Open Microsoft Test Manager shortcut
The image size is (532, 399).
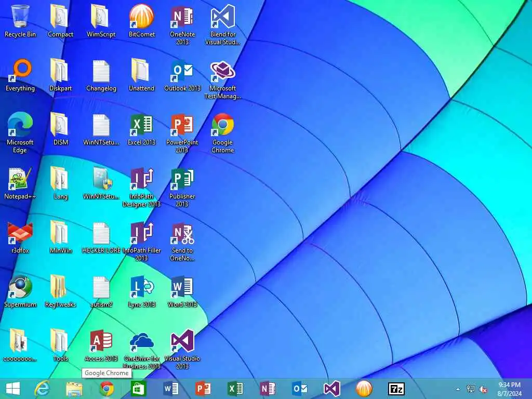222,79
